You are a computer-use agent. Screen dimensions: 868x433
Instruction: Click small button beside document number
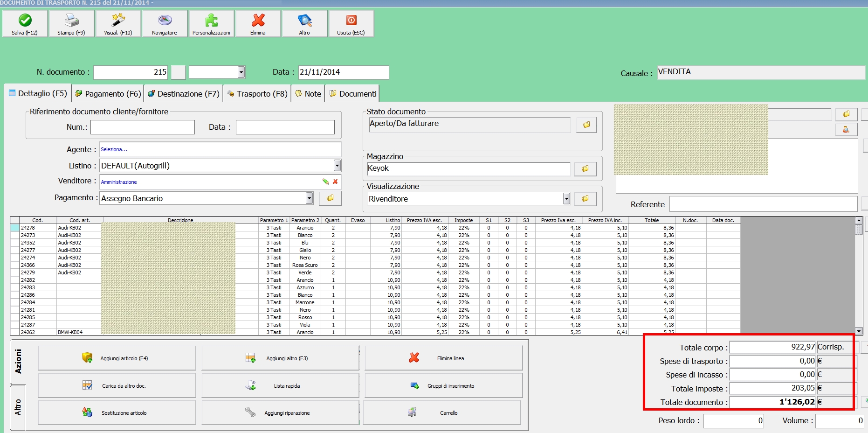(x=178, y=72)
